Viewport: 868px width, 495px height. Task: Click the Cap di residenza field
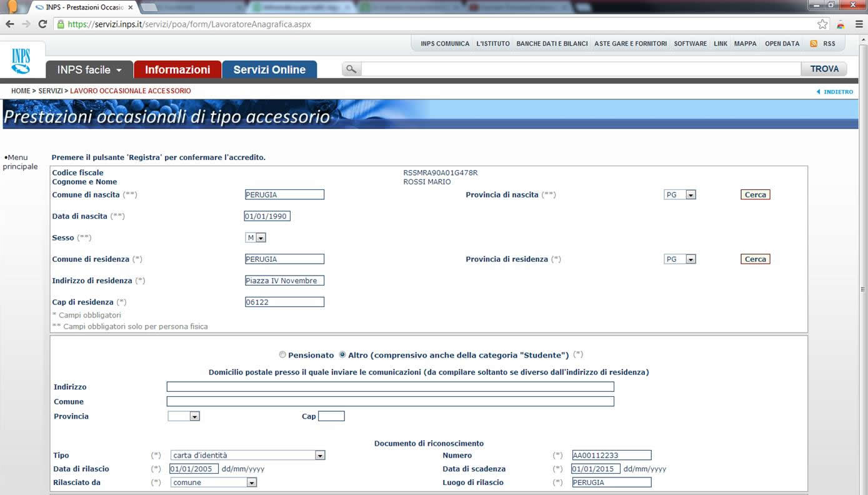(x=284, y=302)
